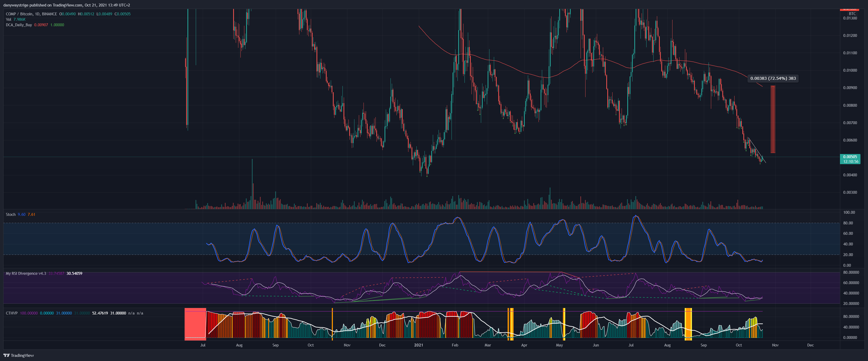Screen dimensions: 868x361
Task: Click the BTC currency label on price axis
Action: 852,14
